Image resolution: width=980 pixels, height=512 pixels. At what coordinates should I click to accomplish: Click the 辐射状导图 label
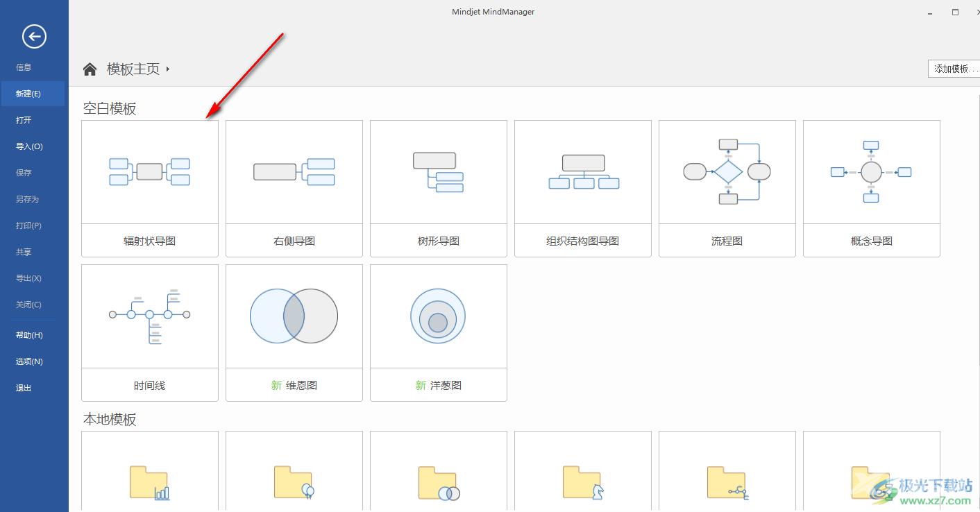150,241
